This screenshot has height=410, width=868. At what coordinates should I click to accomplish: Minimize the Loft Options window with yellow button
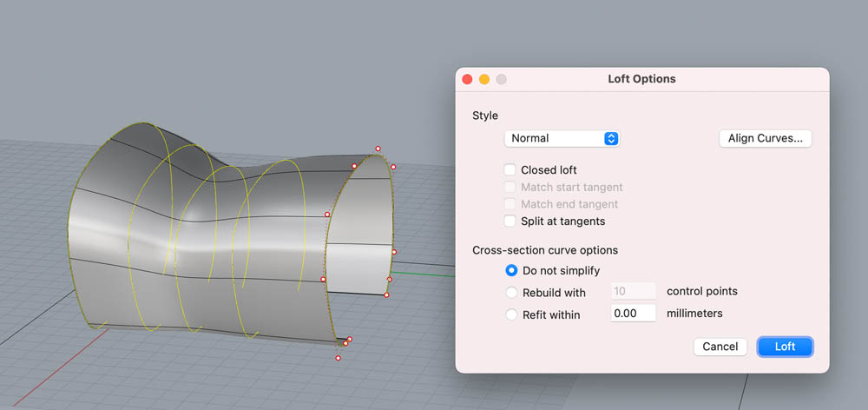pyautogui.click(x=484, y=79)
